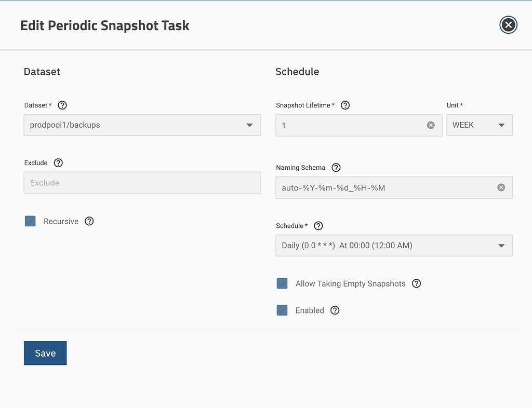Close the Edit Periodic Snapshot Task dialog
The height and width of the screenshot is (408, 532).
(x=508, y=24)
